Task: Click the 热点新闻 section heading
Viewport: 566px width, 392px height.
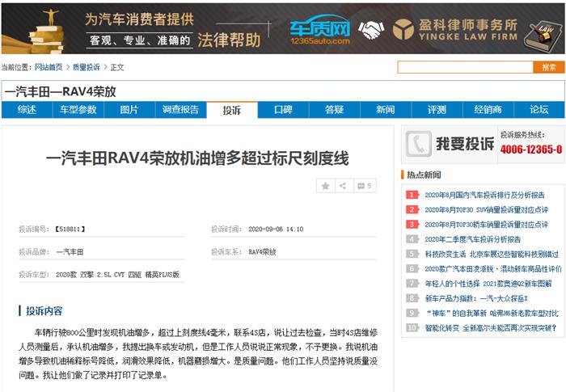Action: [424, 175]
